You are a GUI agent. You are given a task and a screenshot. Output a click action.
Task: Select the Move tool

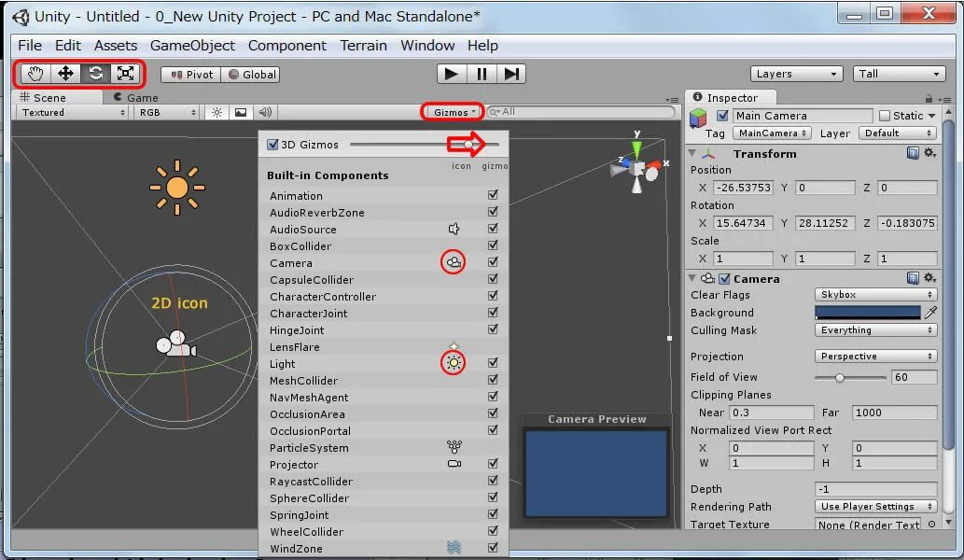coord(65,74)
